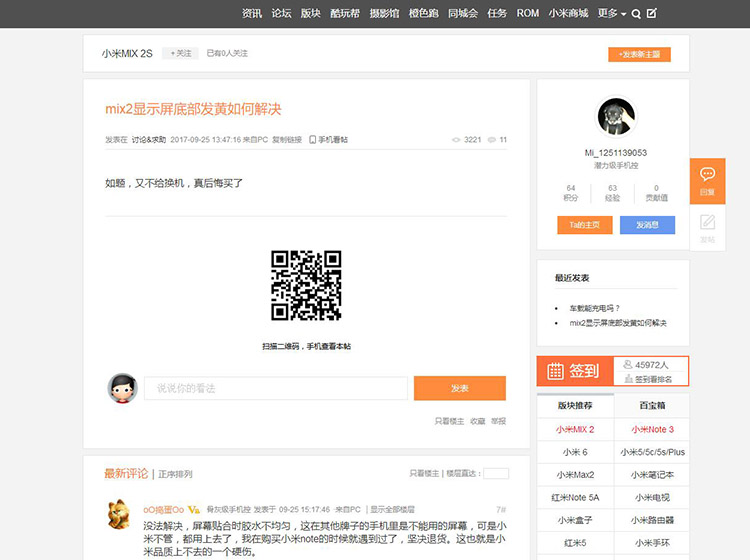Viewport: 750px width, 560px height.
Task: Open the 红米Note 5A board link
Action: coord(575,497)
